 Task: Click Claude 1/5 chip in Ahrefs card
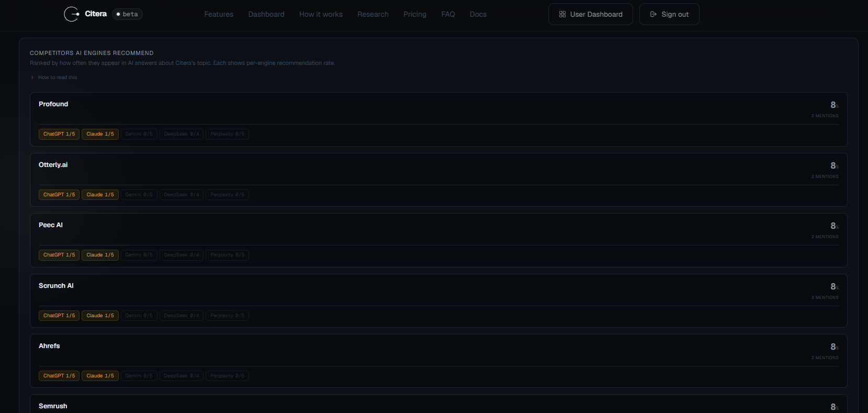pos(100,376)
